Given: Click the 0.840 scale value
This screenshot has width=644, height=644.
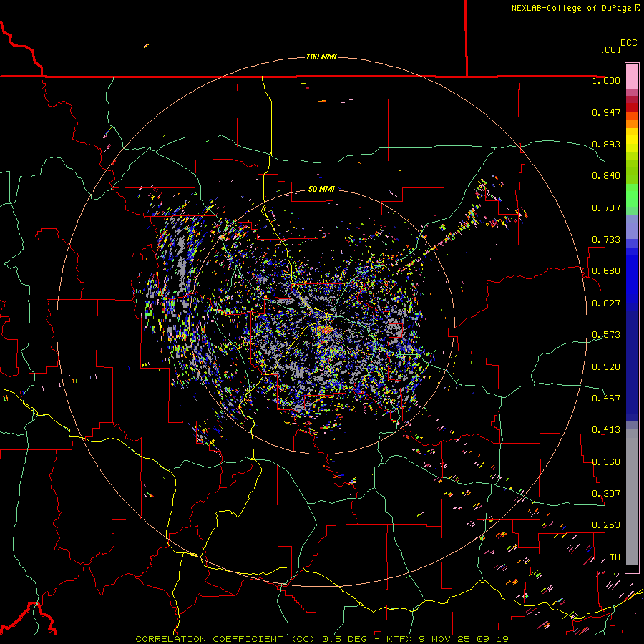Looking at the screenshot, I should pos(606,176).
